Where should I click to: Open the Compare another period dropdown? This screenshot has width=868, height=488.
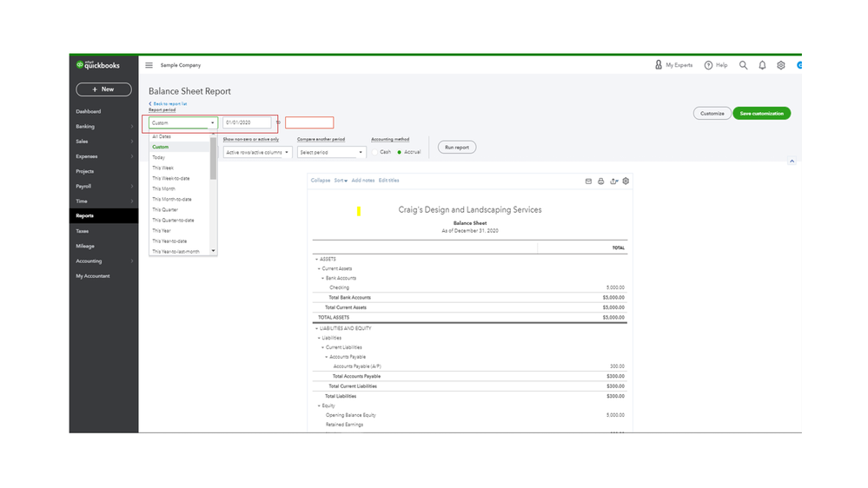coord(331,152)
